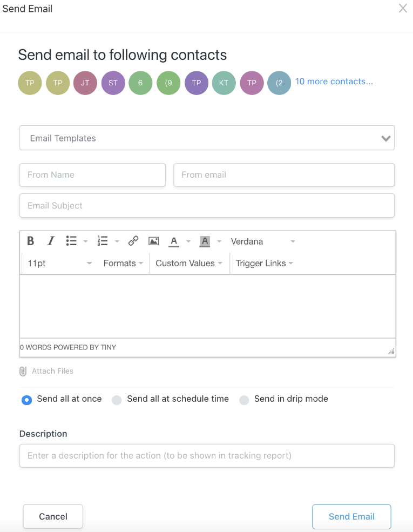Apply italic formatting with the I icon
The width and height of the screenshot is (413, 532).
[x=51, y=241]
